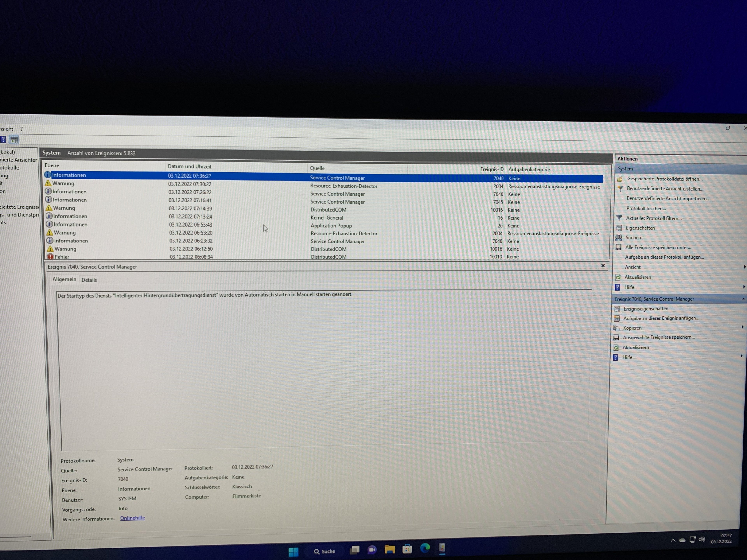Click the green Aktualisieren refresh icon under System
The width and height of the screenshot is (747, 560).
tap(618, 277)
